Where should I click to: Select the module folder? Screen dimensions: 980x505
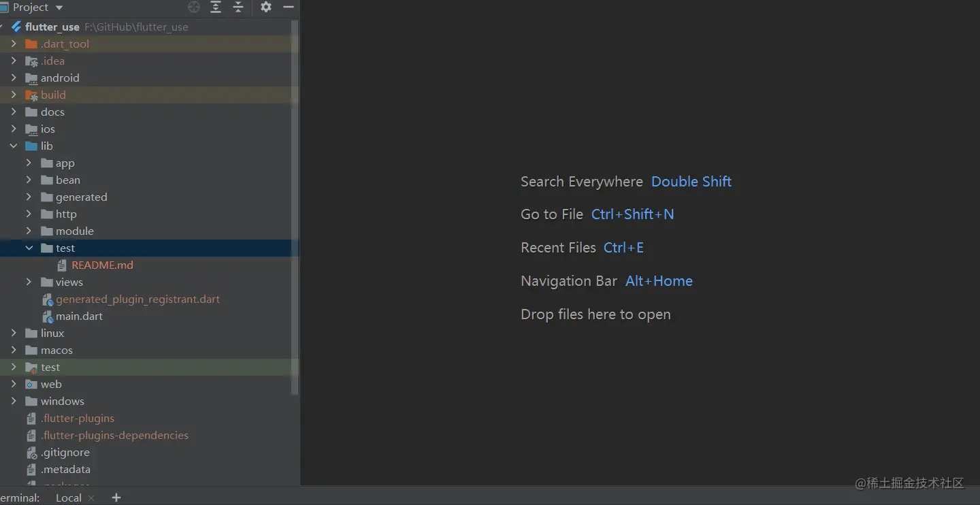click(x=75, y=231)
